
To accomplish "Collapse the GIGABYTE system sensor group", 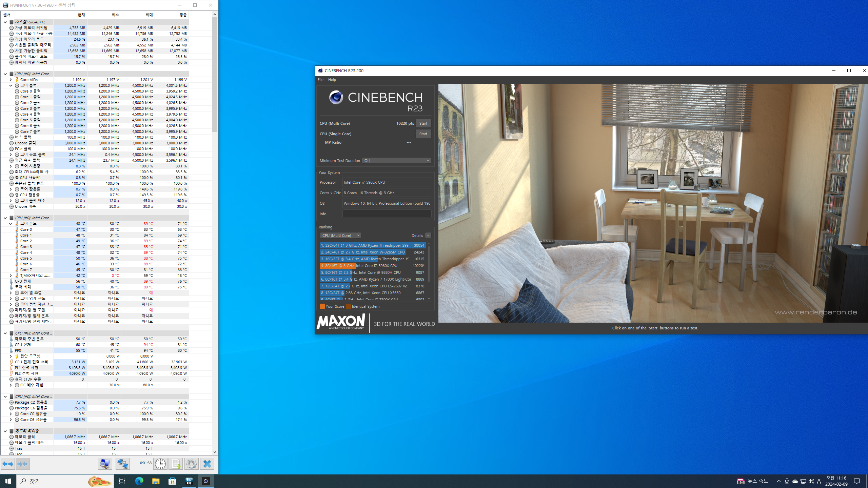I will coord(5,22).
